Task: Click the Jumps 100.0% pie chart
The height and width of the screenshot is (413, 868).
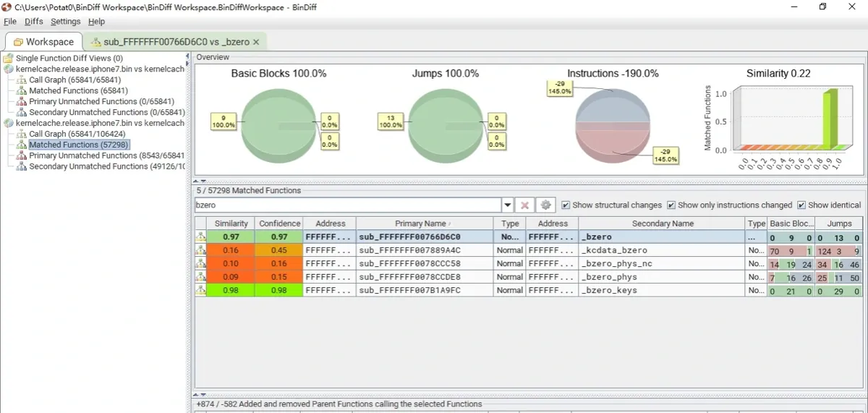Action: pyautogui.click(x=446, y=124)
